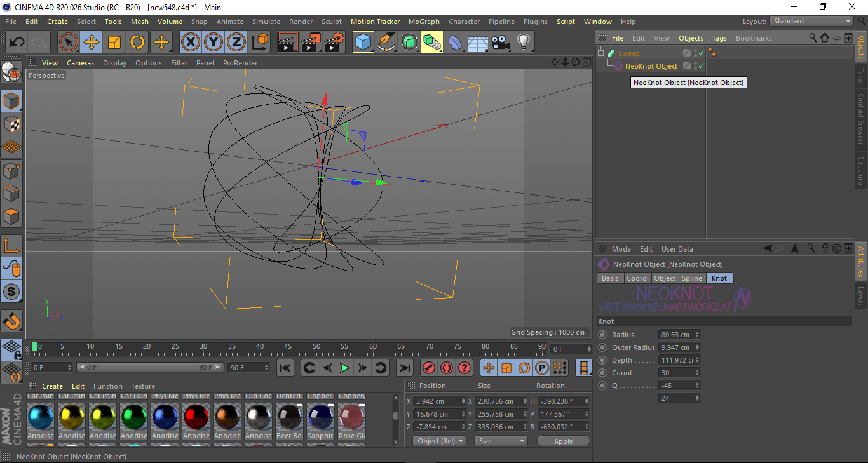The height and width of the screenshot is (463, 868).
Task: Go to start of animation
Action: click(x=286, y=368)
